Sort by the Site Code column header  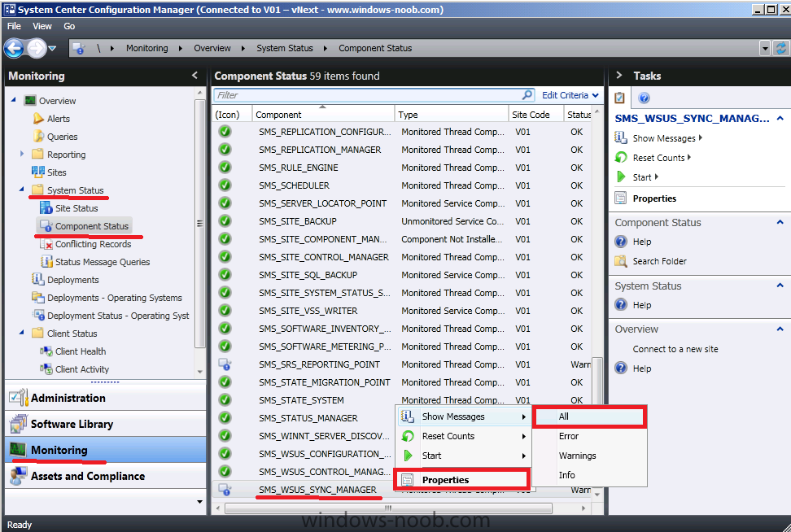click(x=536, y=115)
